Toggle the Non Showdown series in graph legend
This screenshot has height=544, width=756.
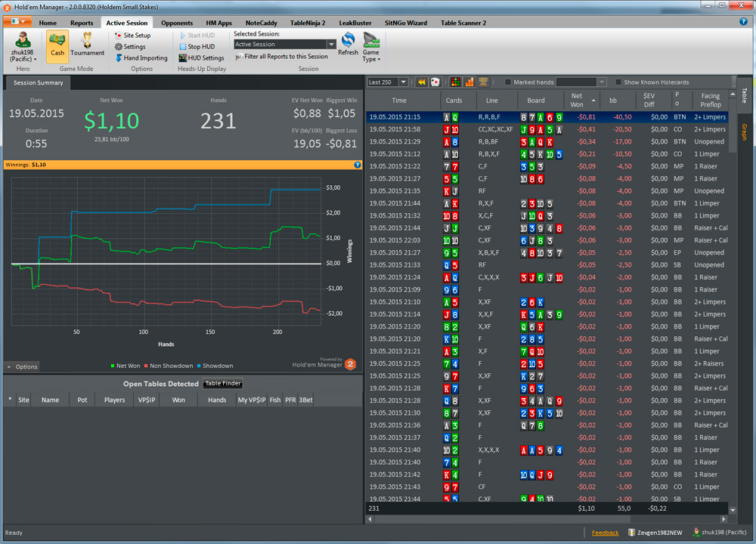click(169, 366)
